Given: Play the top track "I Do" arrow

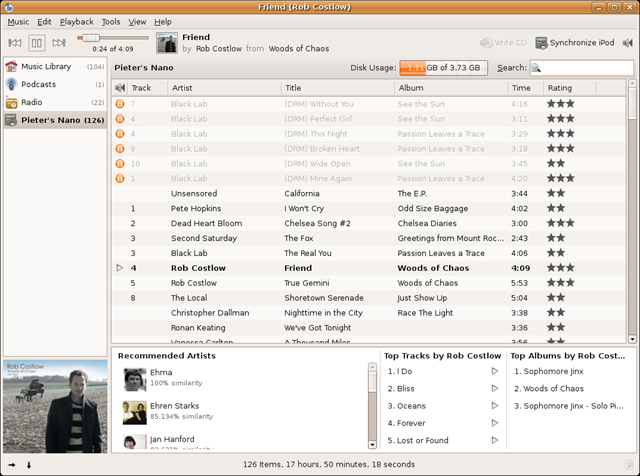Looking at the screenshot, I should point(494,372).
